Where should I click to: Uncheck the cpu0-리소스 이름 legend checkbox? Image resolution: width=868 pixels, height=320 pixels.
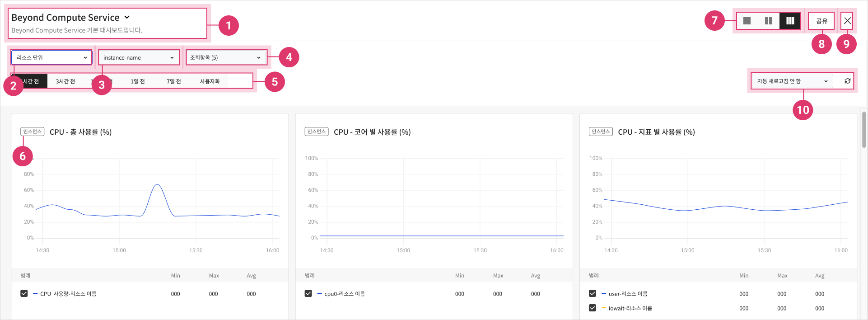(308, 293)
